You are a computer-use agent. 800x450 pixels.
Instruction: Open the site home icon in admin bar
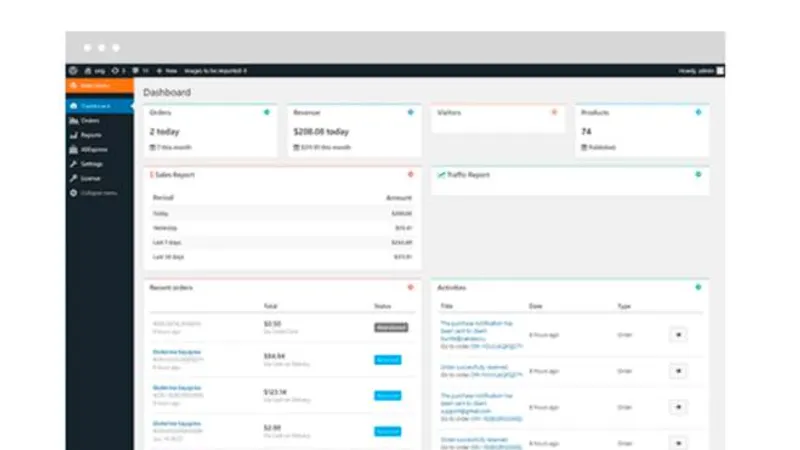88,70
